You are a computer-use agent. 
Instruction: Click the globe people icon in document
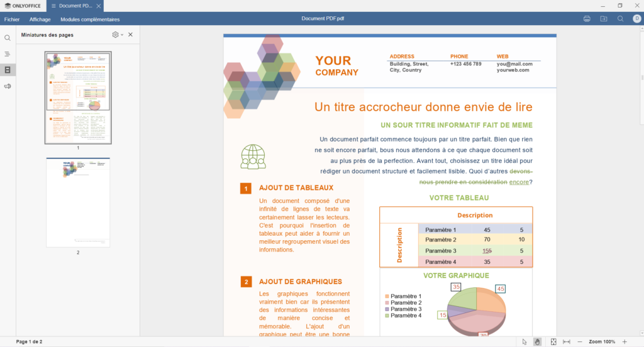tap(253, 157)
